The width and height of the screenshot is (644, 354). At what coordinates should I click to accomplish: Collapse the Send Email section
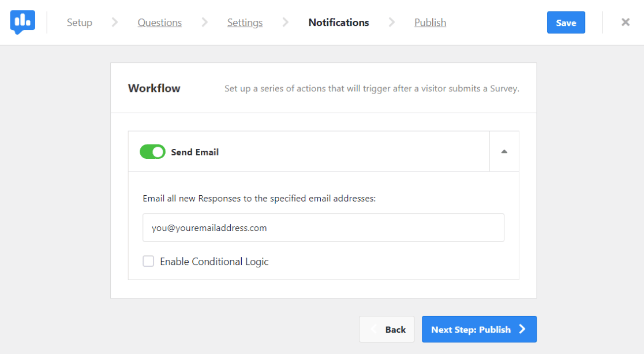504,151
